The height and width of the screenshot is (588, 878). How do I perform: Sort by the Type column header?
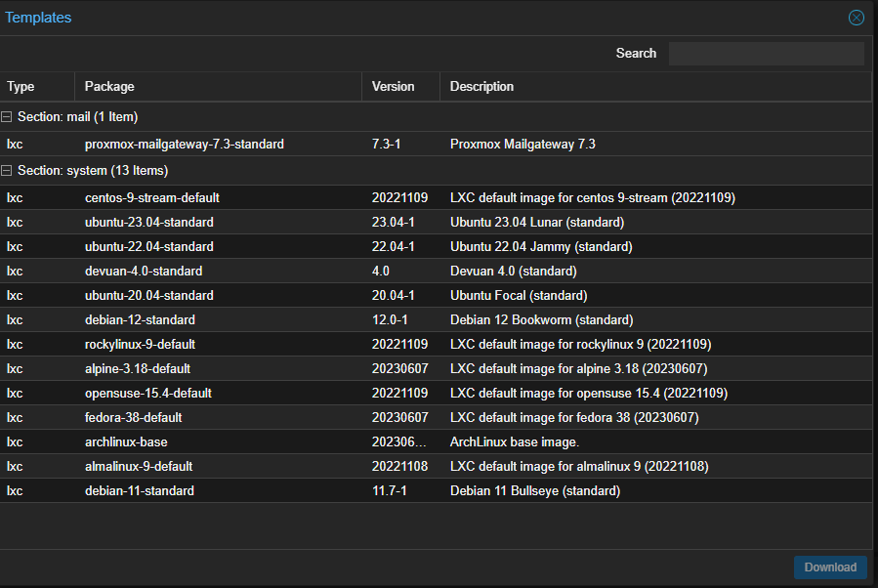(37, 86)
